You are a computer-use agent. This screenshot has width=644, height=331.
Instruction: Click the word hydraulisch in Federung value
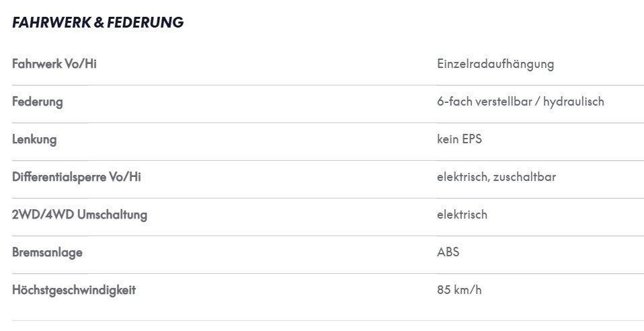(573, 102)
